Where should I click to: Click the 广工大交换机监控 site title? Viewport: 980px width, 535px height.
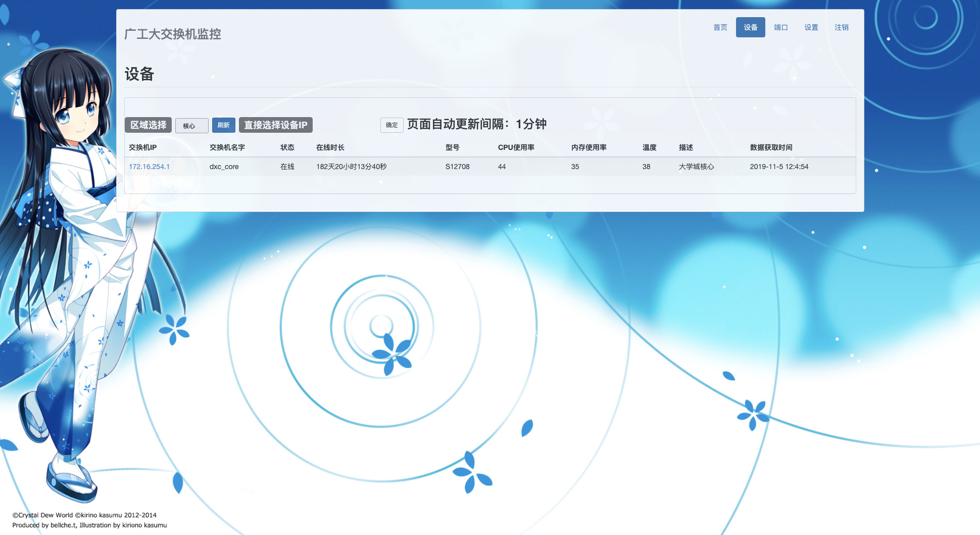(x=173, y=34)
